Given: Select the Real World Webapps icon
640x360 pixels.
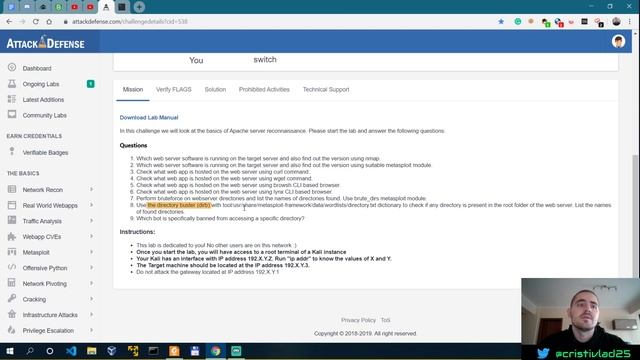Looking at the screenshot, I should click(x=12, y=205).
